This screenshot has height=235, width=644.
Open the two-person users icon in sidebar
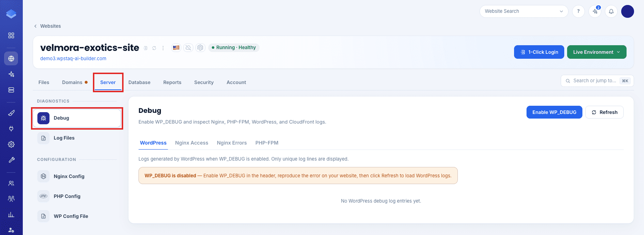11,183
